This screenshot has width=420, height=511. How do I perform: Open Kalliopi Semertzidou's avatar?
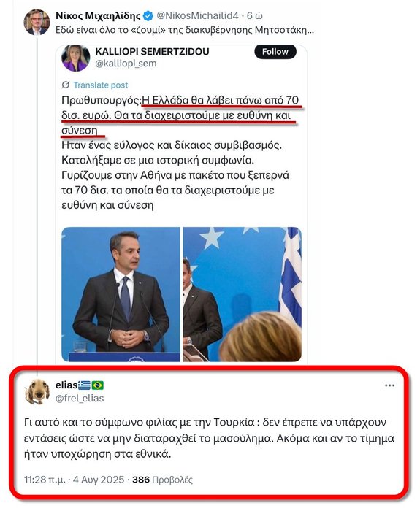click(x=76, y=58)
